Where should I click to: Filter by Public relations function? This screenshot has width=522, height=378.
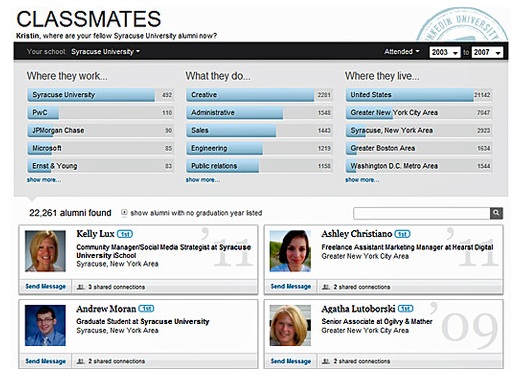[x=259, y=166]
